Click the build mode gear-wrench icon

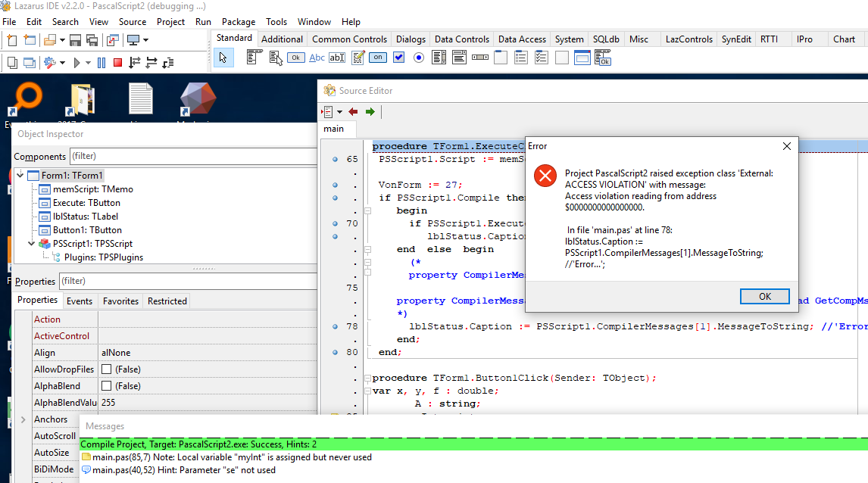coord(50,63)
